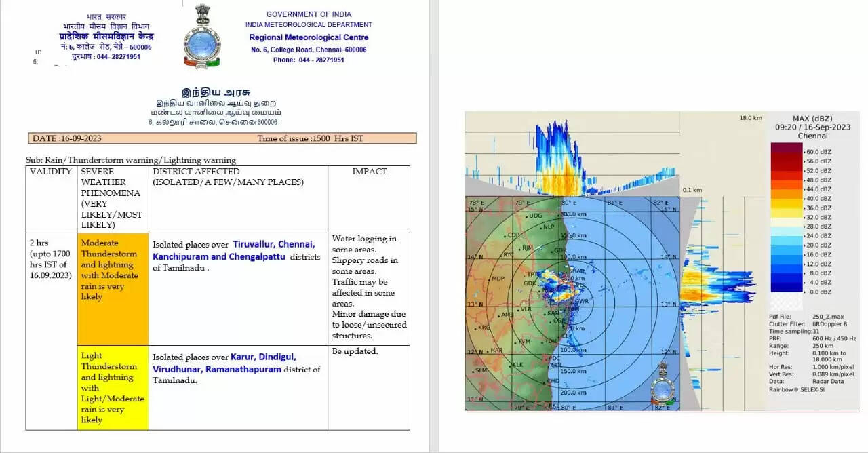868x453 pixels.
Task: Select the 60.0 dBZ legend color
Action: (x=785, y=149)
